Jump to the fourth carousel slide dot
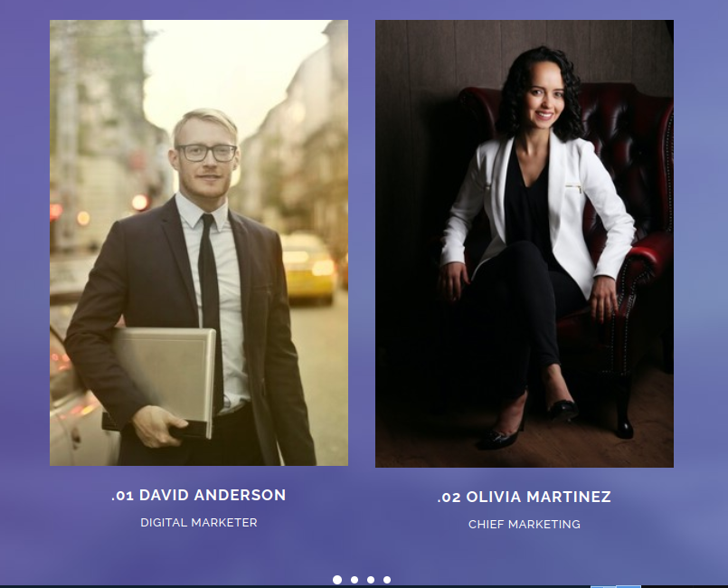Screen dimensions: 728x588 (387, 580)
